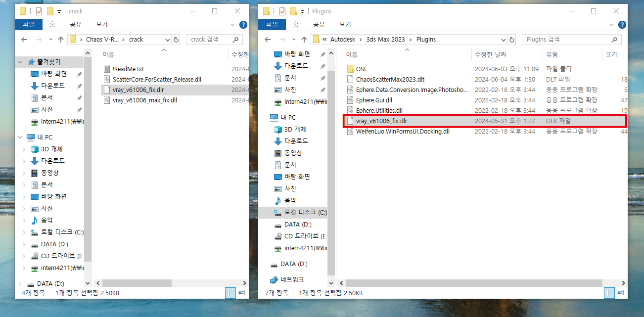
Task: Refresh the crack folder
Action: point(176,40)
